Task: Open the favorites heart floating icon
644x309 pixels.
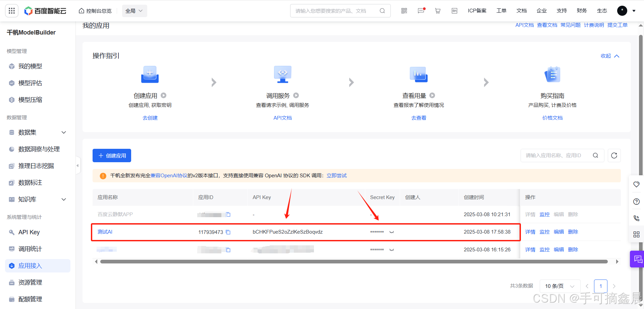Action: click(x=636, y=184)
